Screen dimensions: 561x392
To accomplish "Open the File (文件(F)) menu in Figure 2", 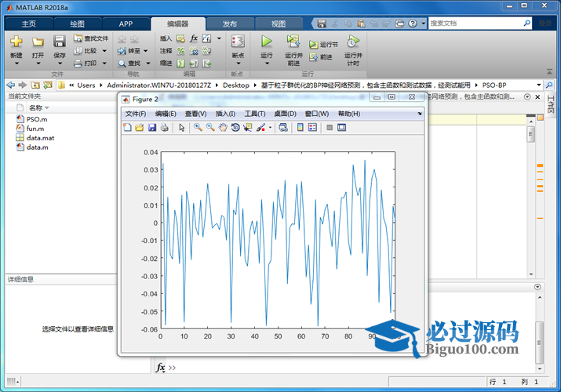I will 136,114.
